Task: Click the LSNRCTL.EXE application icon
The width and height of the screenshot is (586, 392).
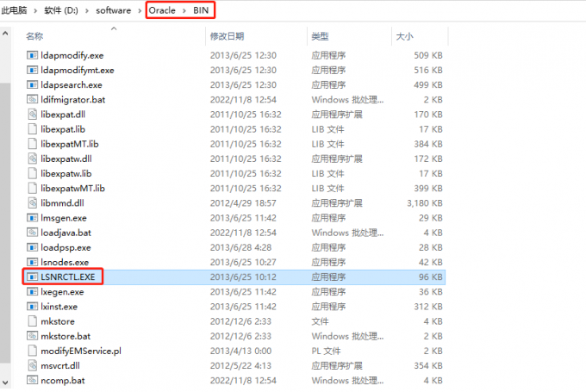Action: (32, 277)
